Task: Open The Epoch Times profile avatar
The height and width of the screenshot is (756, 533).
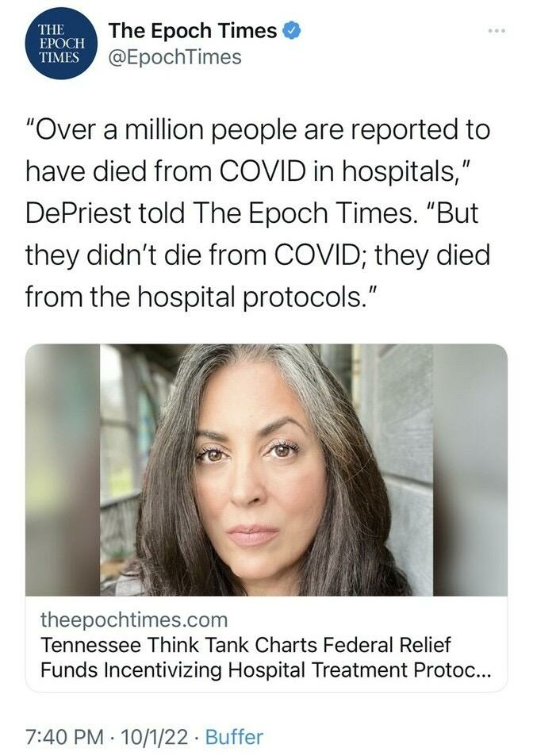Action: (x=60, y=43)
